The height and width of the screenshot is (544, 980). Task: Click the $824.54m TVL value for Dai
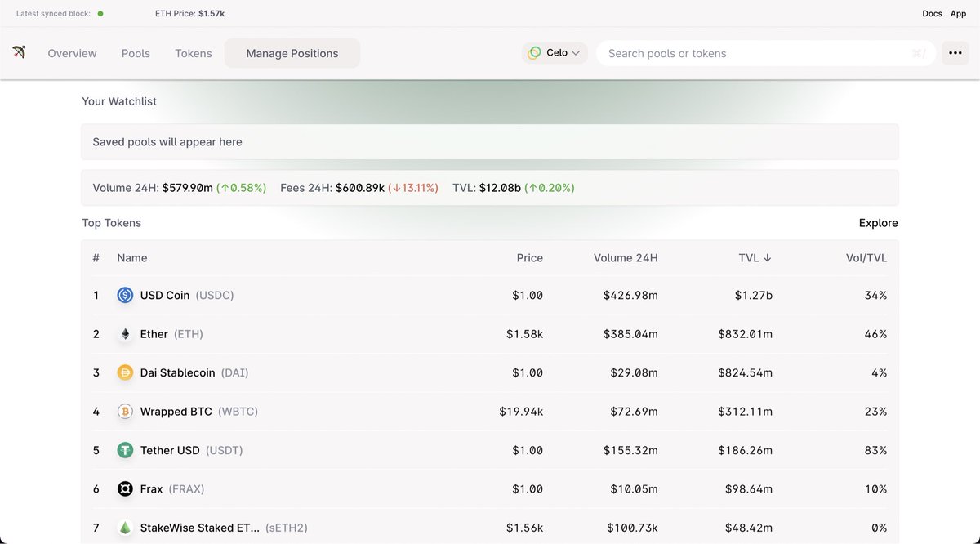[x=746, y=372]
